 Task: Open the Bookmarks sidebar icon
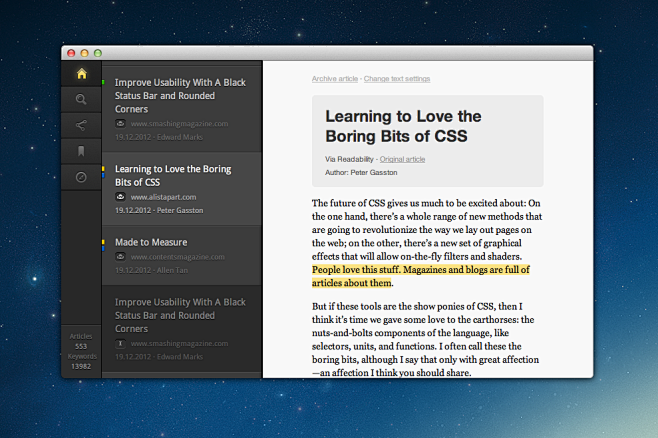(81, 151)
